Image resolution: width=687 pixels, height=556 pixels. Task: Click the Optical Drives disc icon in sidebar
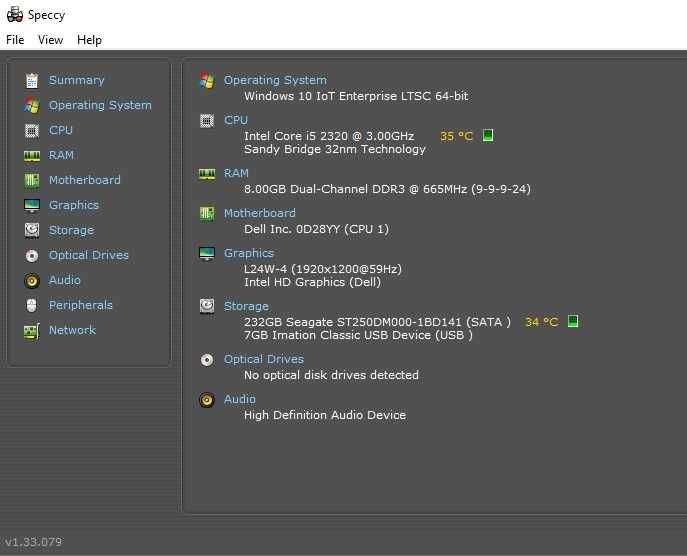[32, 255]
